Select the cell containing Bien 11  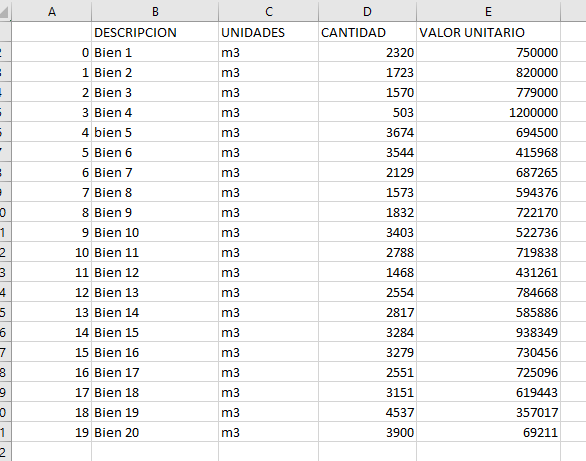(155, 252)
